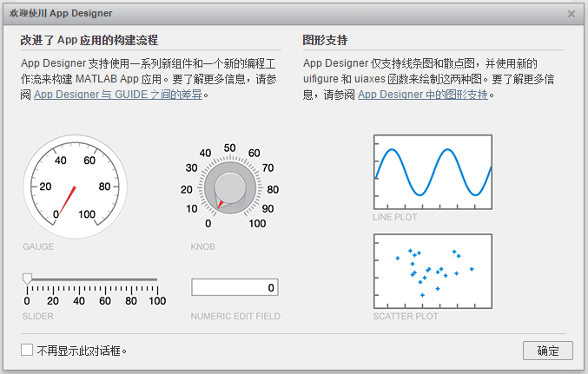Click the GAUGE label
This screenshot has height=374, width=588.
38,246
